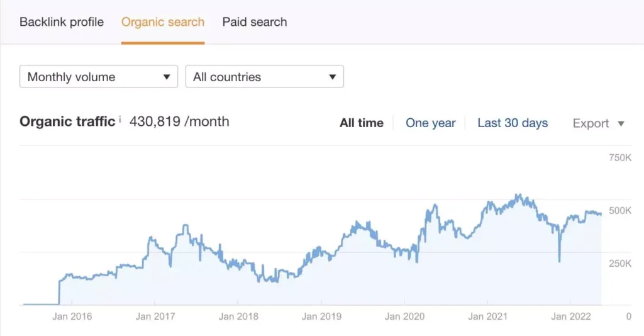Click the Jan 2021 axis label
Image resolution: width=644 pixels, height=336 pixels.
pos(487,316)
